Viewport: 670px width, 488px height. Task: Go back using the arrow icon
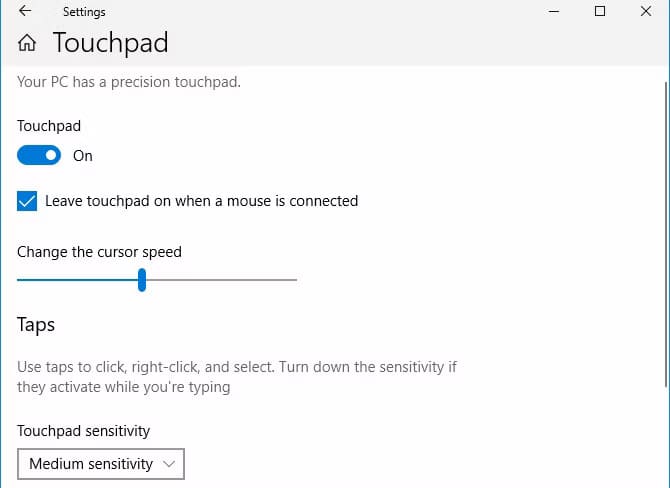25,12
